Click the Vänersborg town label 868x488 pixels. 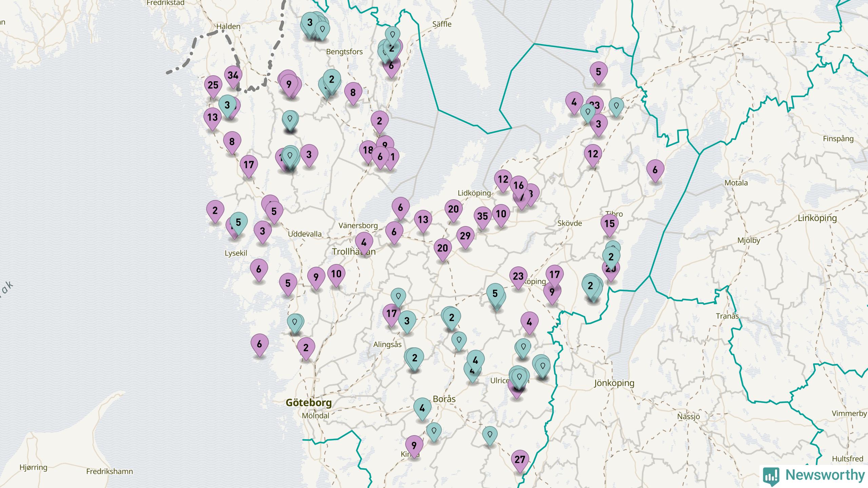coord(358,226)
